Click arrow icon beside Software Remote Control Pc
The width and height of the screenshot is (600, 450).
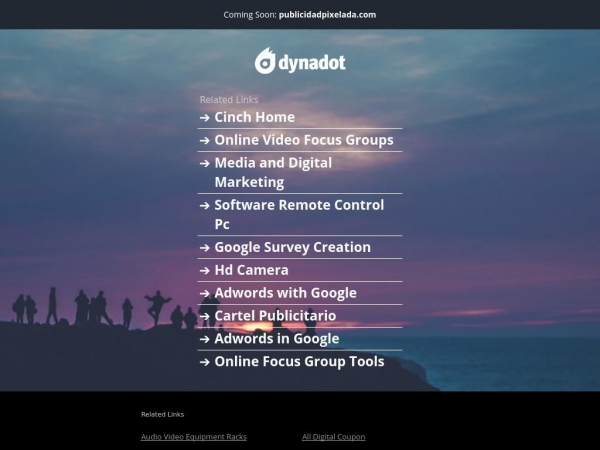(205, 205)
